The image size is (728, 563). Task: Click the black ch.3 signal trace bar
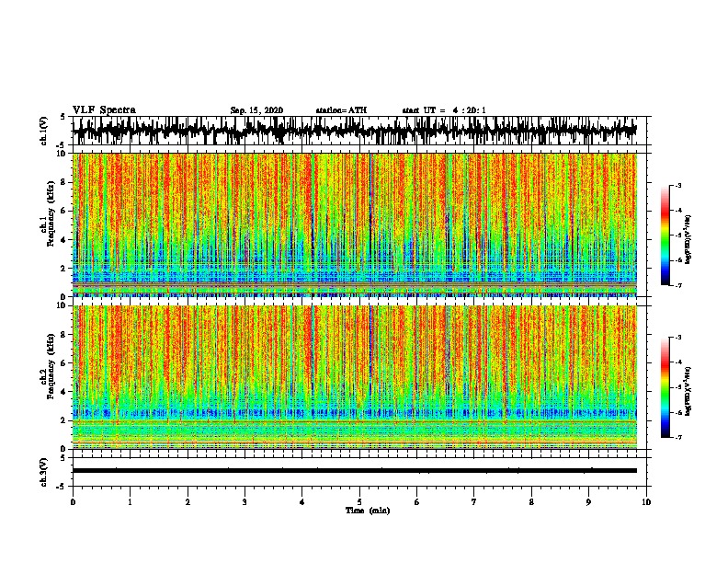tap(354, 471)
